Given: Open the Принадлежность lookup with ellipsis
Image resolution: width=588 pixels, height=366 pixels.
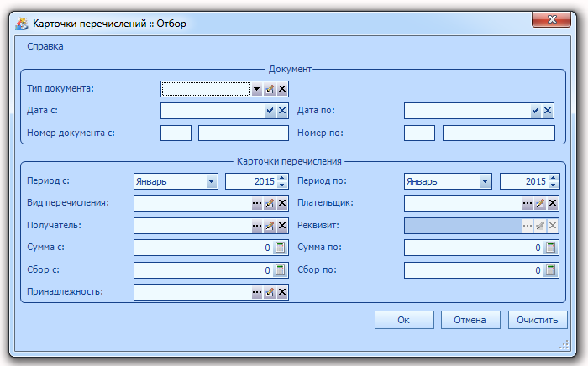Looking at the screenshot, I should coord(256,292).
